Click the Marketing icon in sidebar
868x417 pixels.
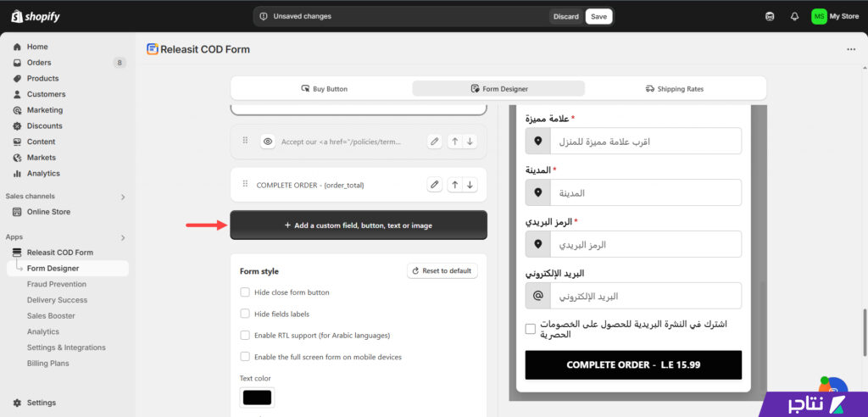(x=17, y=110)
